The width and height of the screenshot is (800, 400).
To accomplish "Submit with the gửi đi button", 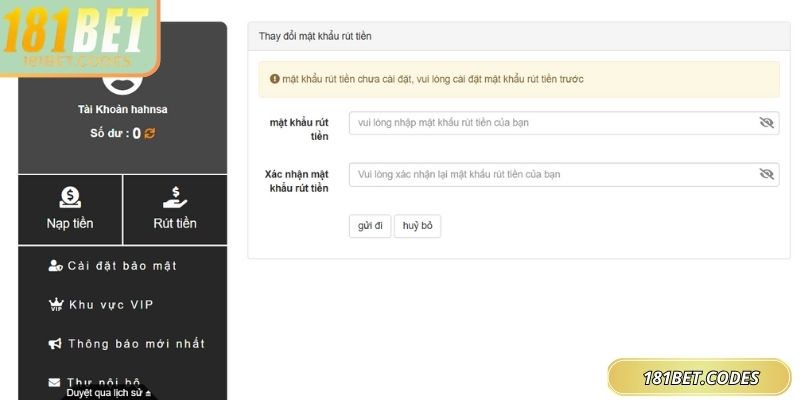I will coord(370,226).
